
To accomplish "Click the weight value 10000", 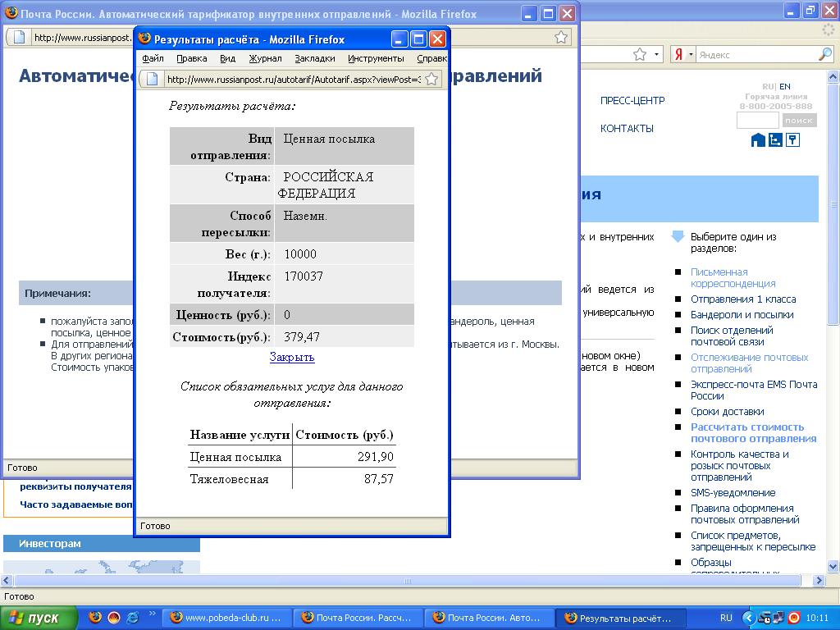I will point(300,254).
